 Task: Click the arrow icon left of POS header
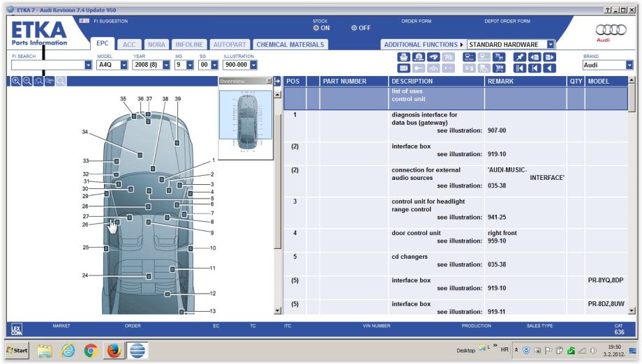277,82
